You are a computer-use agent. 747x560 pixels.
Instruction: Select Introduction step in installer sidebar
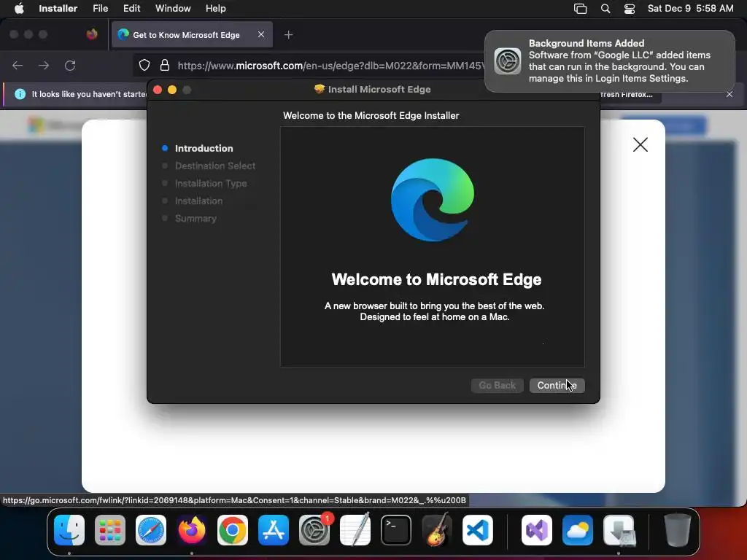coord(204,148)
